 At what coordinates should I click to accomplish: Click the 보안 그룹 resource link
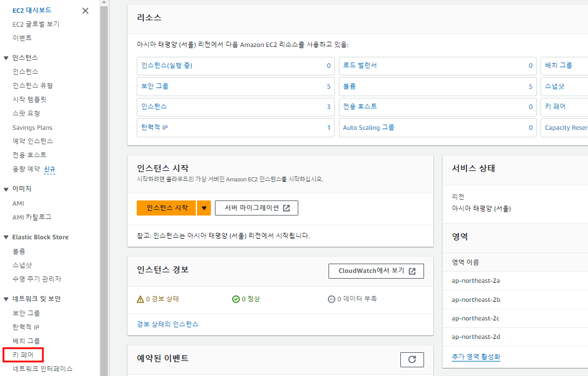point(155,86)
